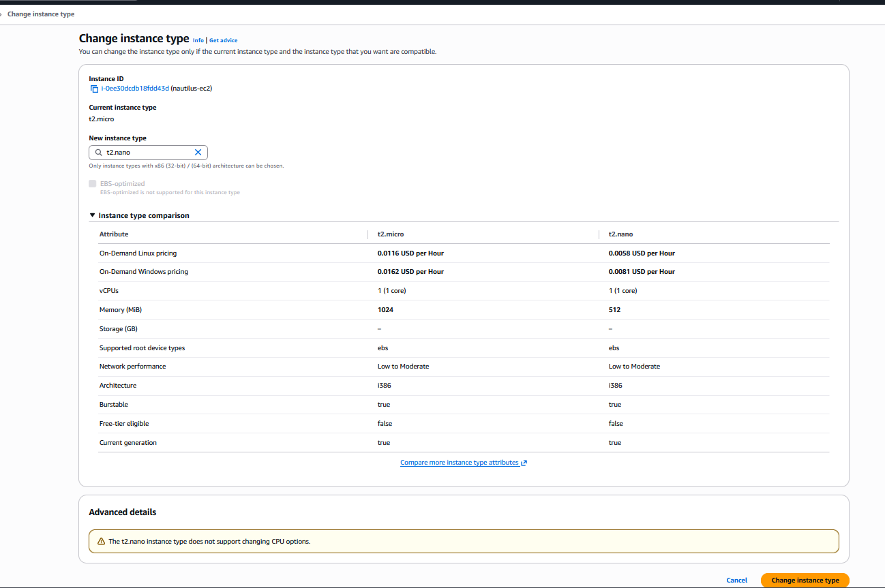Viewport: 885px width, 588px height.
Task: Select the On-Demand Linux pricing row label
Action: tap(138, 253)
